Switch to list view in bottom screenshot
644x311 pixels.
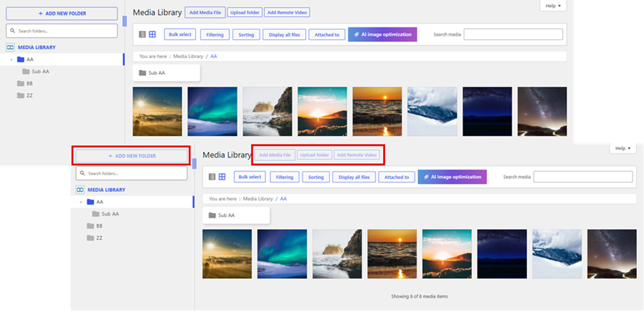point(212,177)
